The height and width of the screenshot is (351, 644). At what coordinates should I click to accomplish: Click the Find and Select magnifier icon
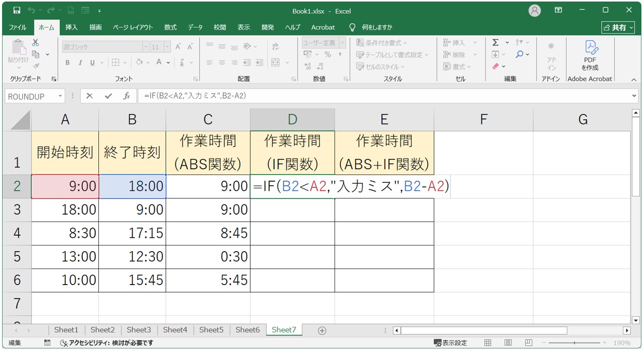coord(520,54)
